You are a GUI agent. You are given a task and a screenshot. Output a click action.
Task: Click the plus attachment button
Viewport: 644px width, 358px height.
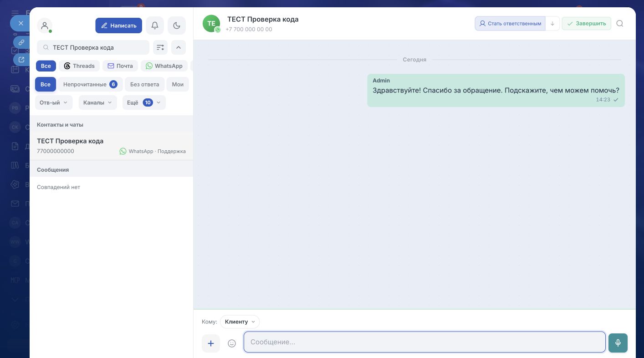pos(211,343)
